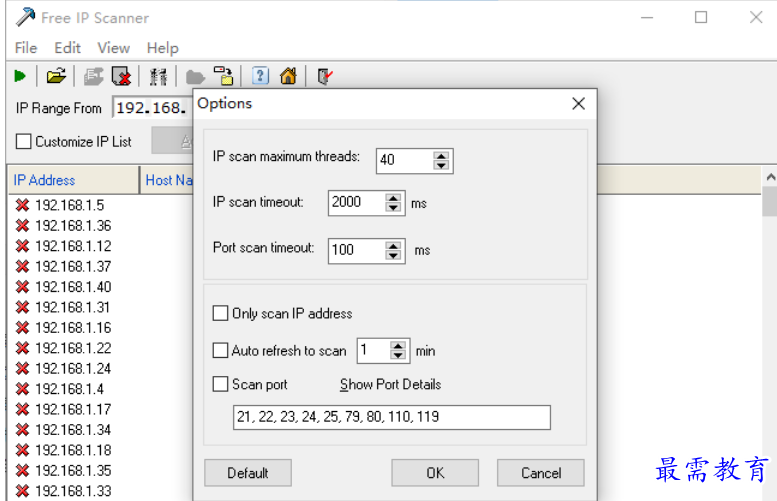Screen dimensions: 777x501
Task: Open the options settings toolbar icon
Action: [159, 76]
